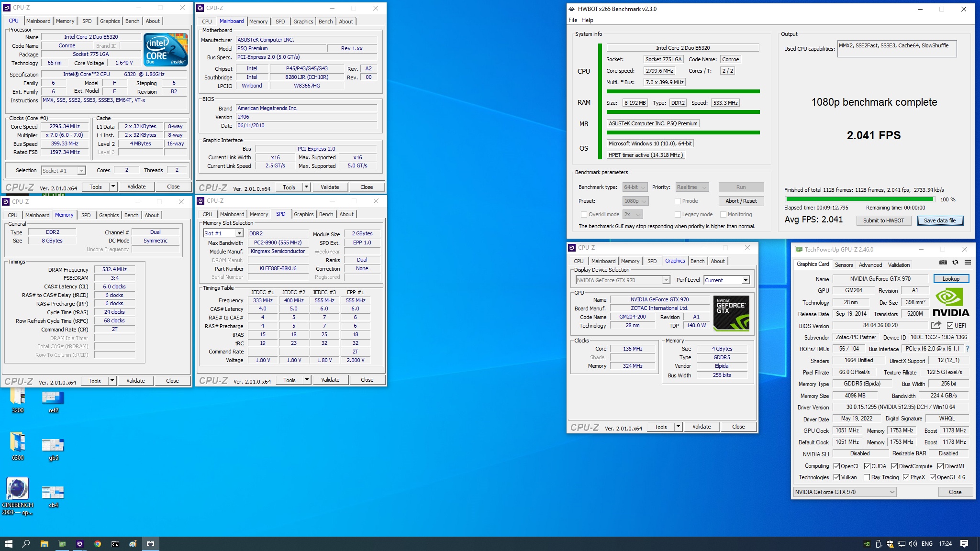Viewport: 980px width, 551px height.
Task: Toggle the OpenCL checkbox
Action: pos(836,466)
